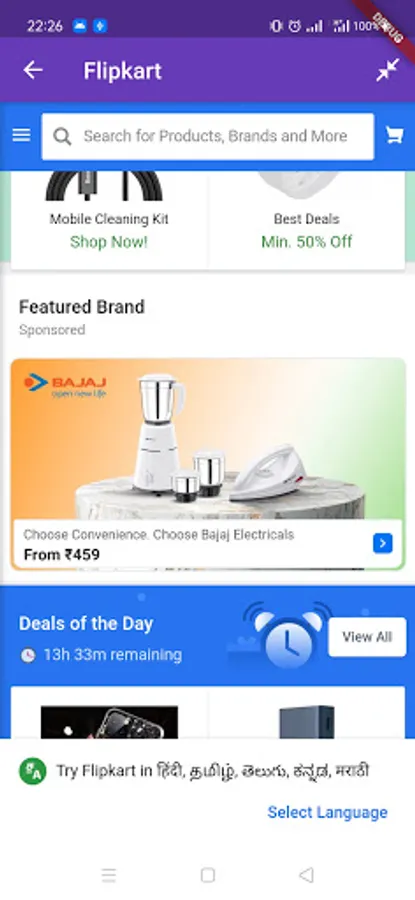415x900 pixels.
Task: Tap the Android home button
Action: pyautogui.click(x=208, y=875)
